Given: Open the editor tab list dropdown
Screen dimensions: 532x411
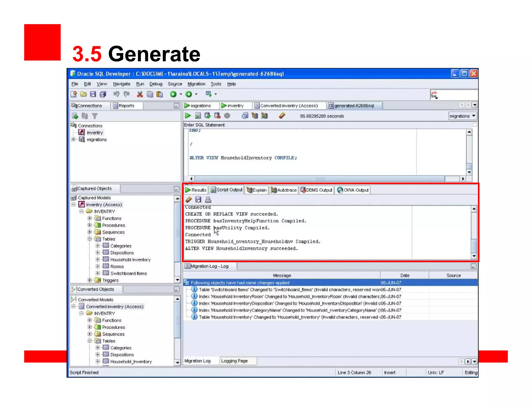Looking at the screenshot, I should tap(475, 105).
